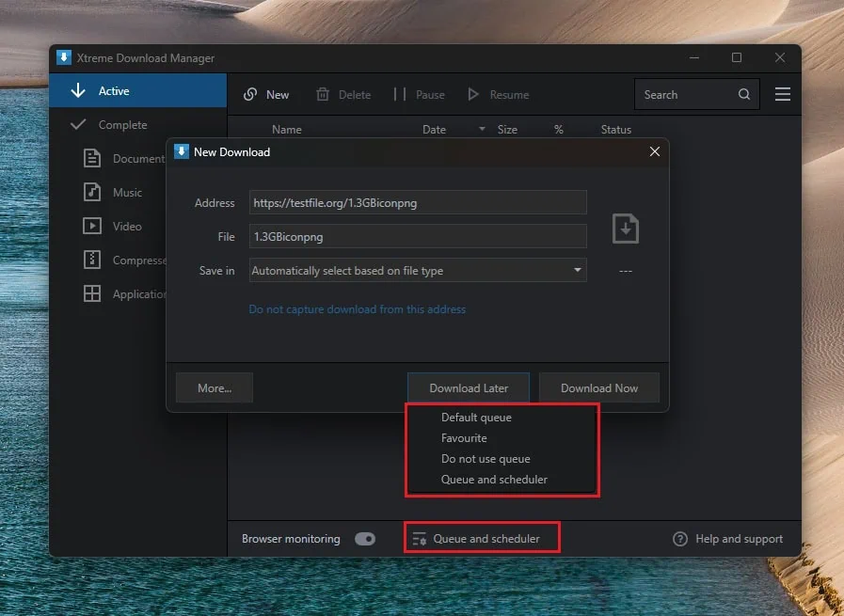
Task: Select the Video category label
Action: point(127,226)
